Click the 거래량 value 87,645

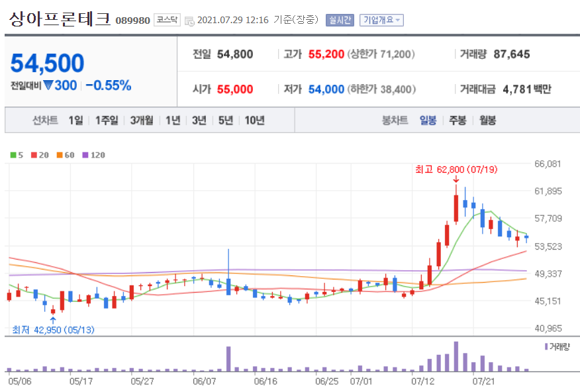click(x=512, y=54)
